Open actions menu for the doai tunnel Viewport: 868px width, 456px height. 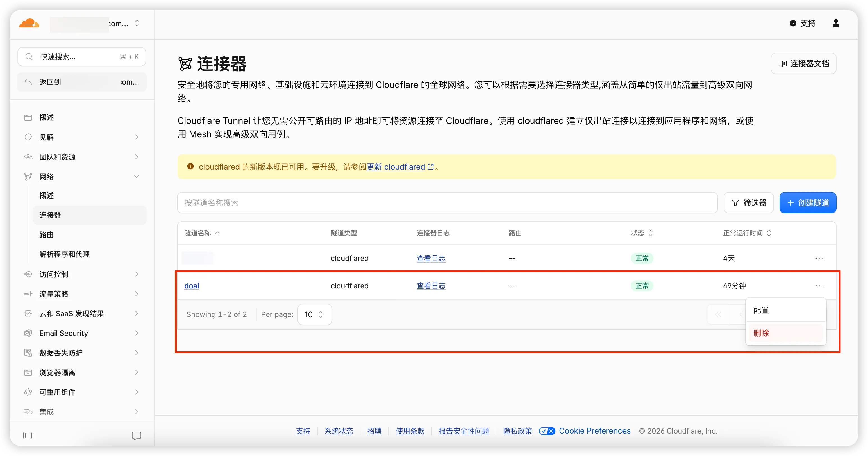[819, 286]
